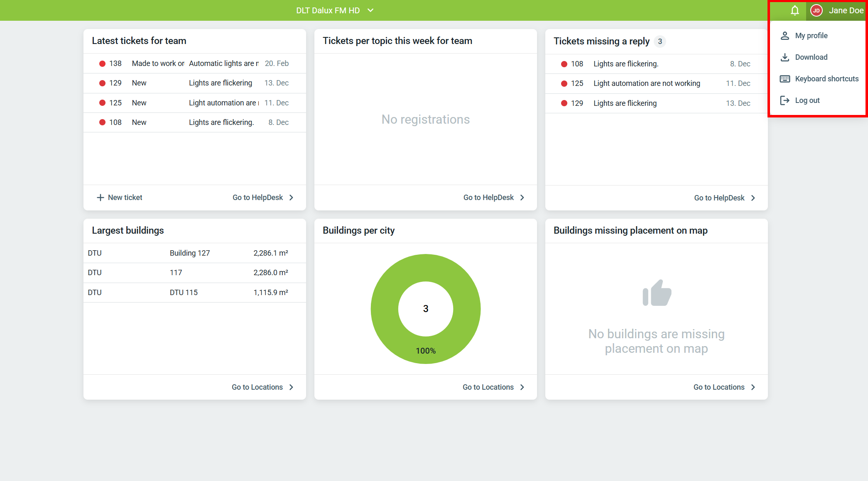The image size is (868, 481).
Task: Click the badge showing 3 missing replies
Action: point(660,42)
